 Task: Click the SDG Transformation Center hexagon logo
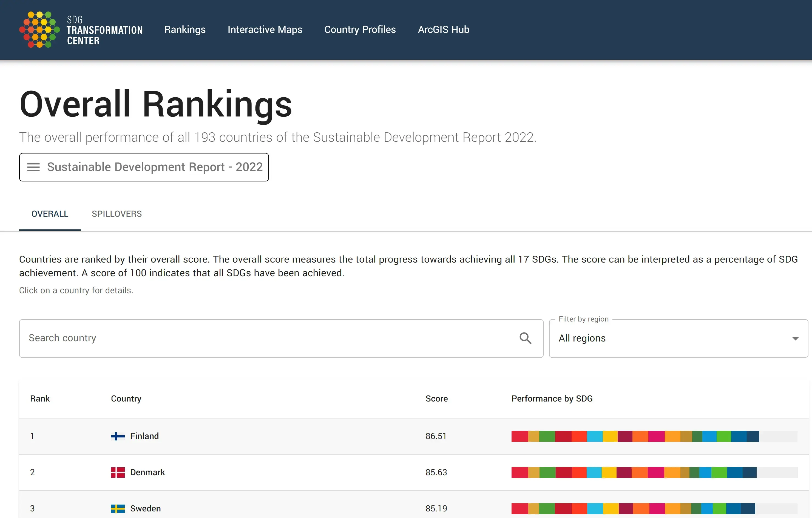tap(39, 30)
